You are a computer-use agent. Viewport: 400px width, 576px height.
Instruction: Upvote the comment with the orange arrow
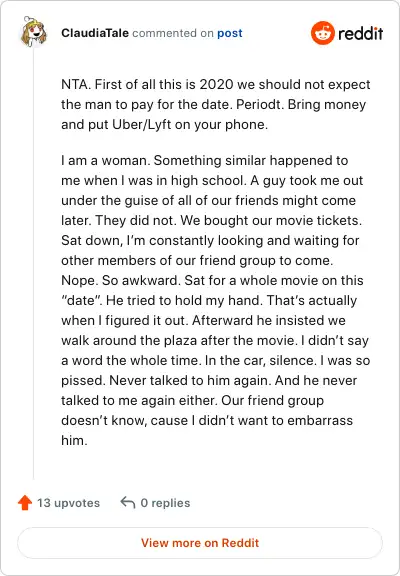(25, 503)
